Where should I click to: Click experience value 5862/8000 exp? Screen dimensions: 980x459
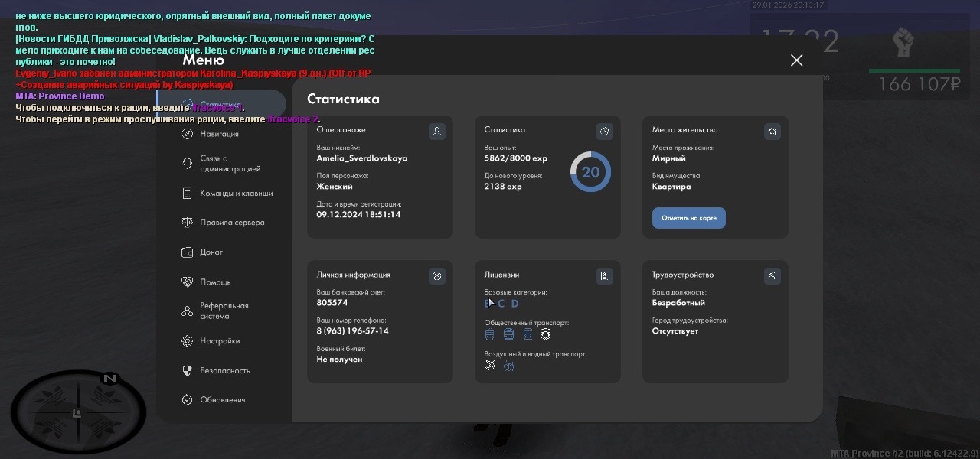click(x=516, y=158)
